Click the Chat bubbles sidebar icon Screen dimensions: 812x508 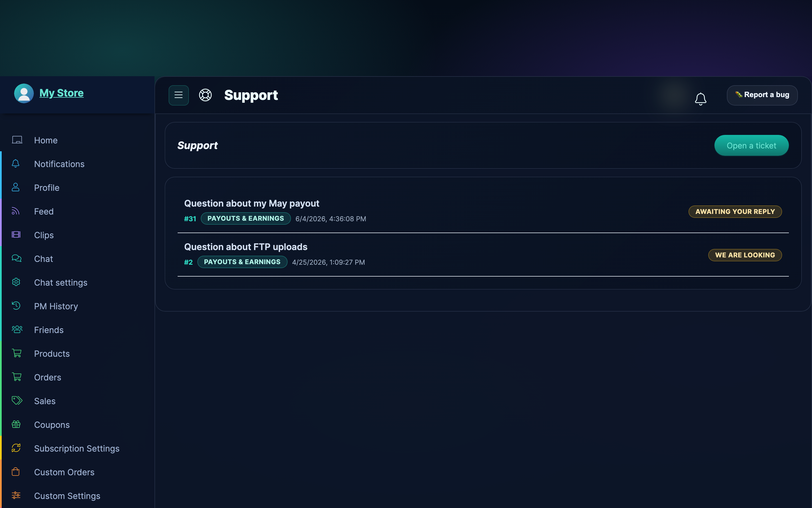17,258
